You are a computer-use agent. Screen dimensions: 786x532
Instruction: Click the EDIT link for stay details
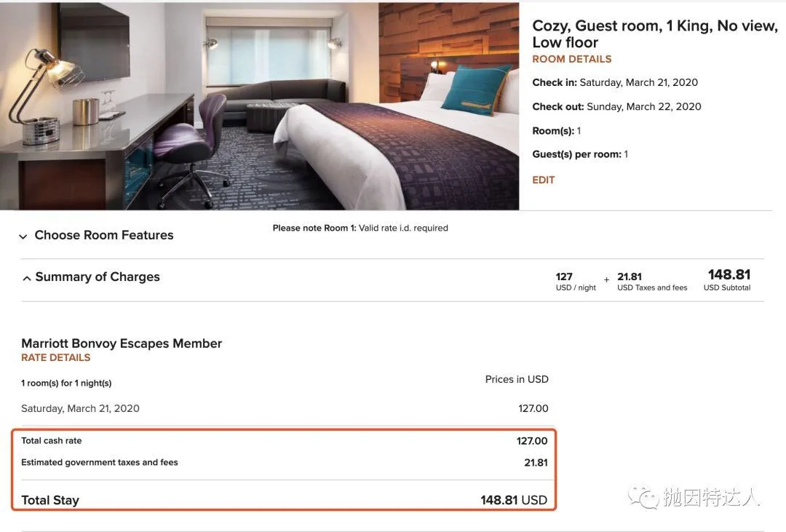click(x=544, y=180)
